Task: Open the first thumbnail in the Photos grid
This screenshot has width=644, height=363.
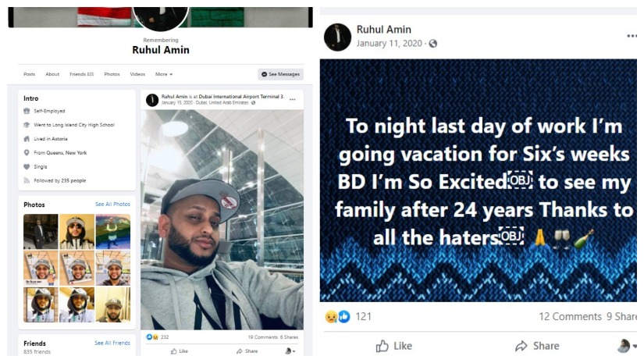Action: click(41, 231)
